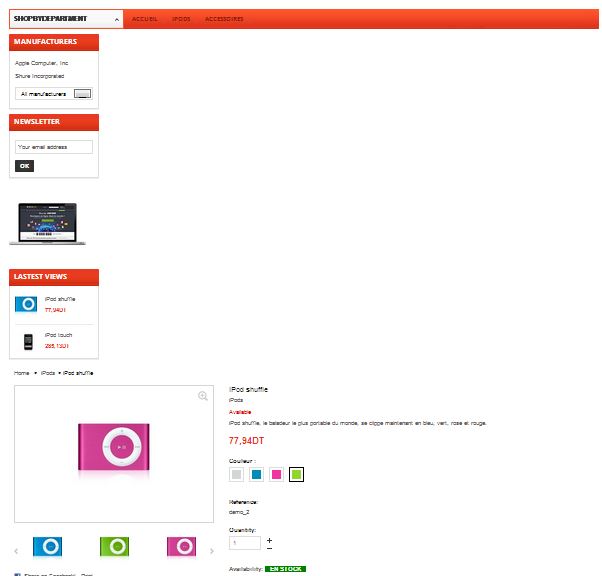Click the 77,94DT product price

tap(246, 441)
